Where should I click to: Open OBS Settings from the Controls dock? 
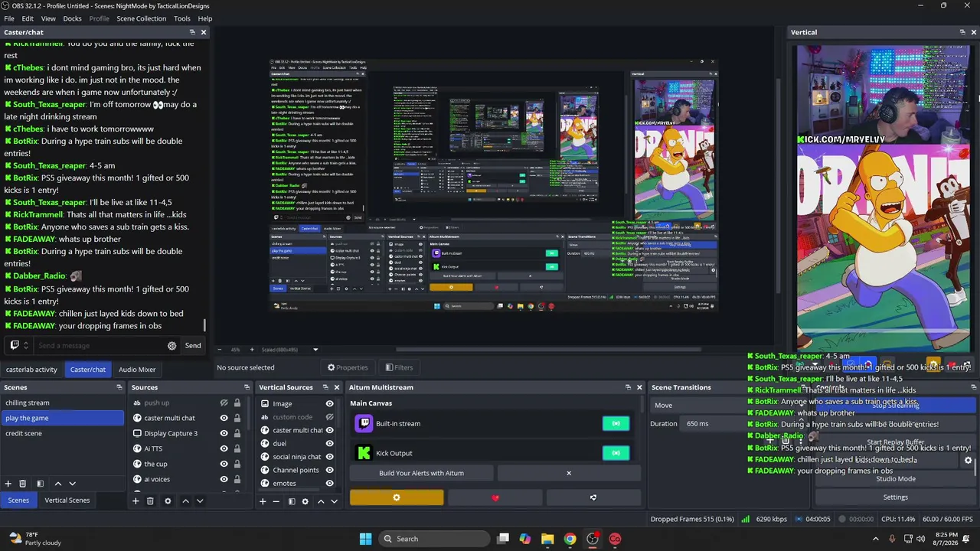[895, 497]
